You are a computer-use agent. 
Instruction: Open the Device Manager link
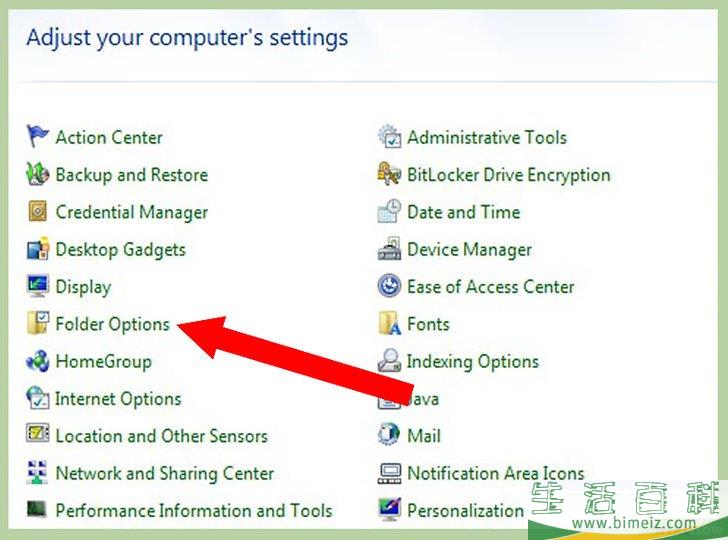469,250
